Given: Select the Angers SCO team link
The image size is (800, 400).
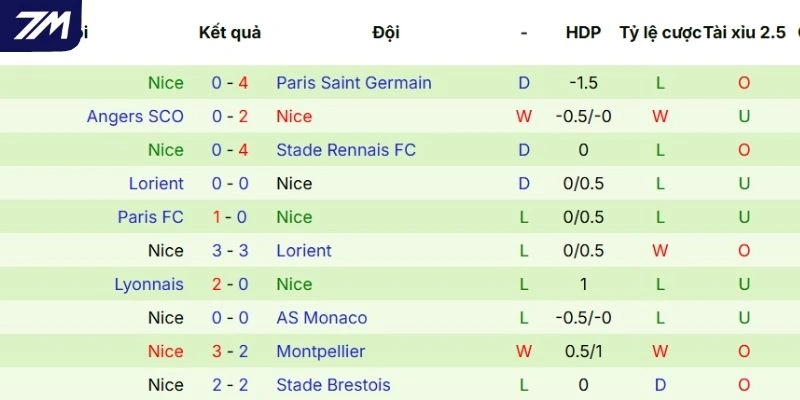Looking at the screenshot, I should click(135, 117).
